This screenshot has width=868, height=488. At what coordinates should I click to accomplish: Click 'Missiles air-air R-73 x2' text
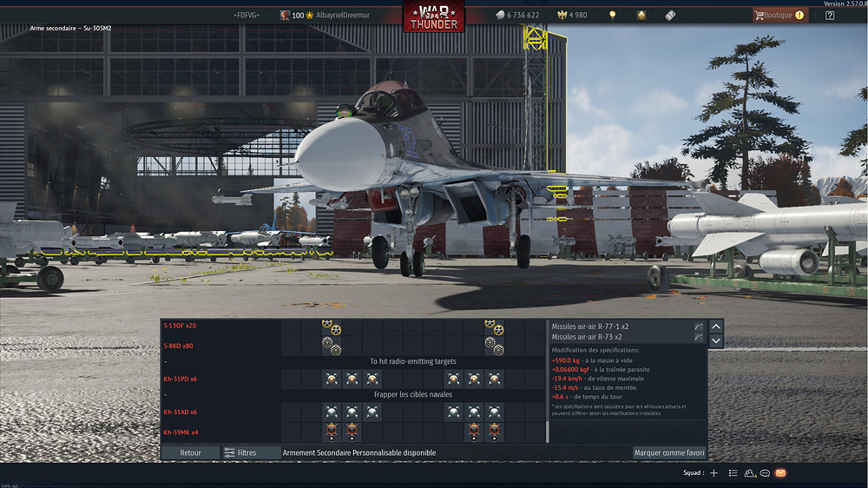pyautogui.click(x=587, y=337)
